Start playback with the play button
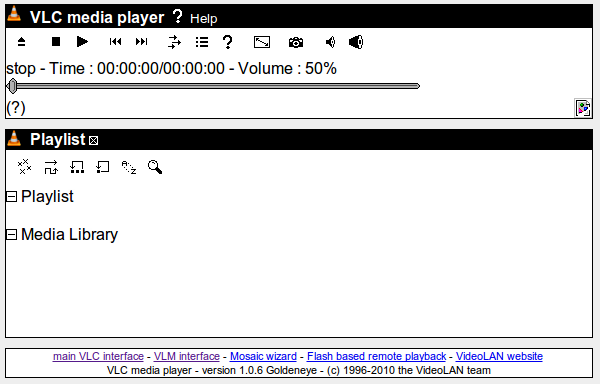The image size is (600, 384). click(82, 42)
